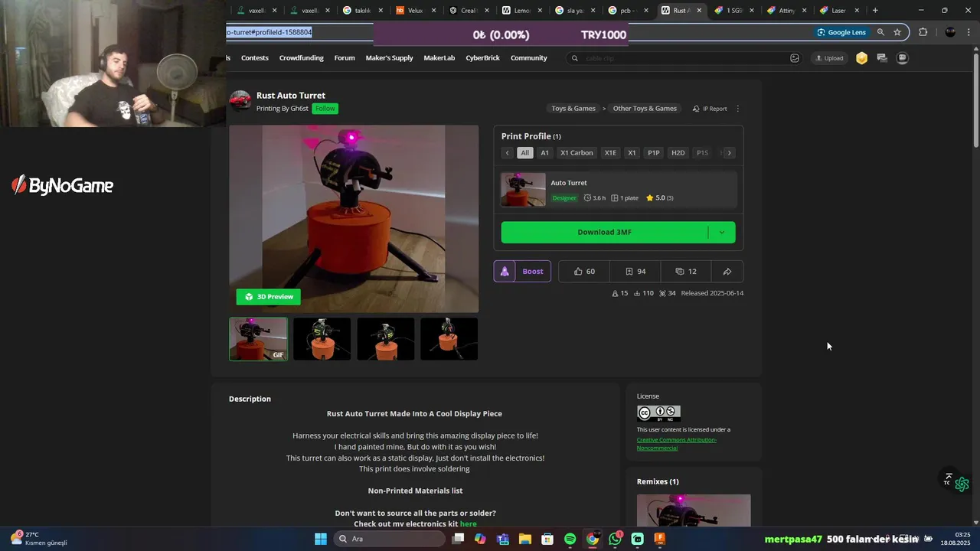Open Spotify from the taskbar
The height and width of the screenshot is (551, 980).
tap(570, 539)
